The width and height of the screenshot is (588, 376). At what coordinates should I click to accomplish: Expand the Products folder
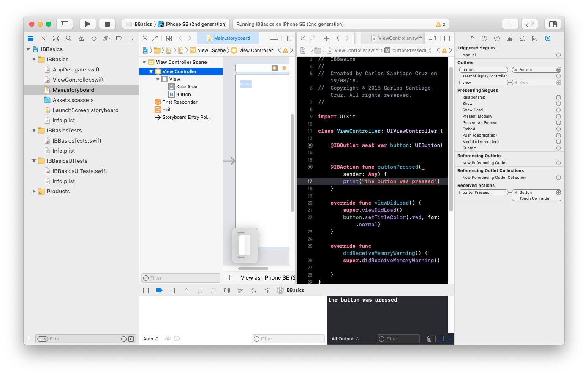(34, 192)
